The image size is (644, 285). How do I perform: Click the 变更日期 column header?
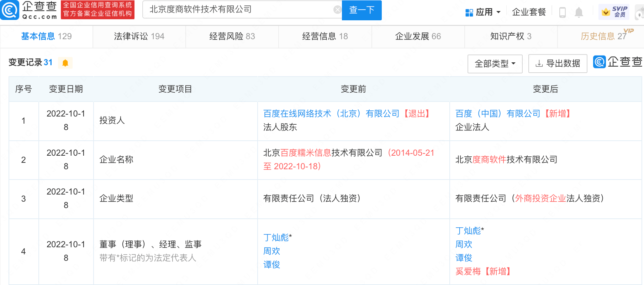coord(66,89)
